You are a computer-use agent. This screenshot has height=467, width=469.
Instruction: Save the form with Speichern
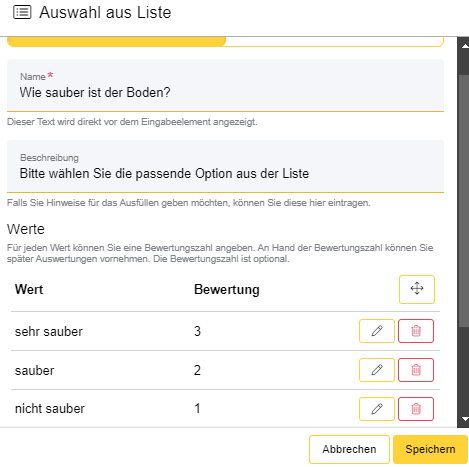pyautogui.click(x=430, y=449)
